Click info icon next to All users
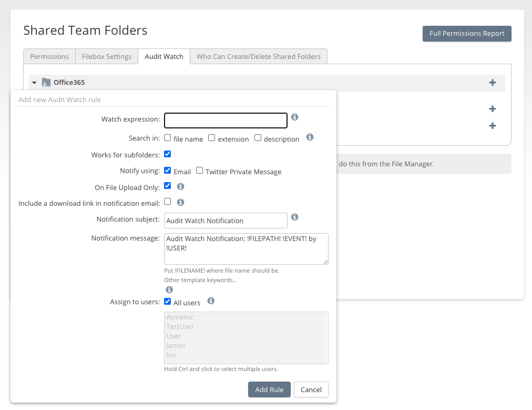The height and width of the screenshot is (410, 532). pos(211,301)
